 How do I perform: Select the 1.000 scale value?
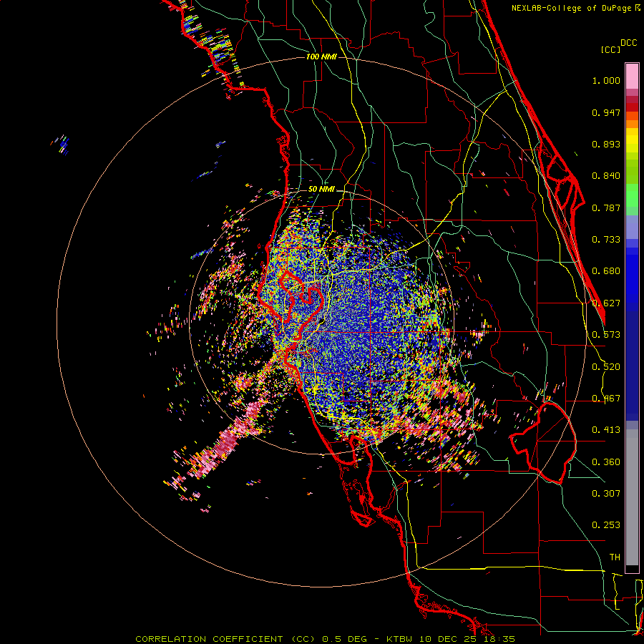[606, 80]
